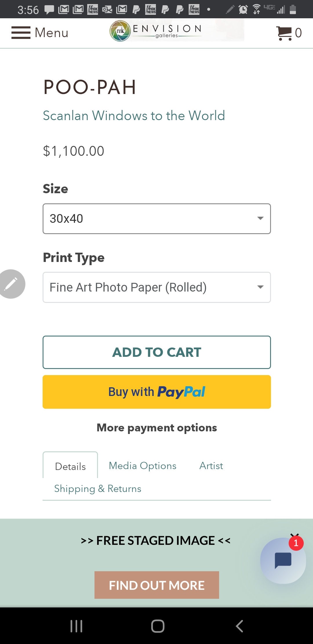
Task: Follow the Scanlan Windows to the World link
Action: coord(134,115)
